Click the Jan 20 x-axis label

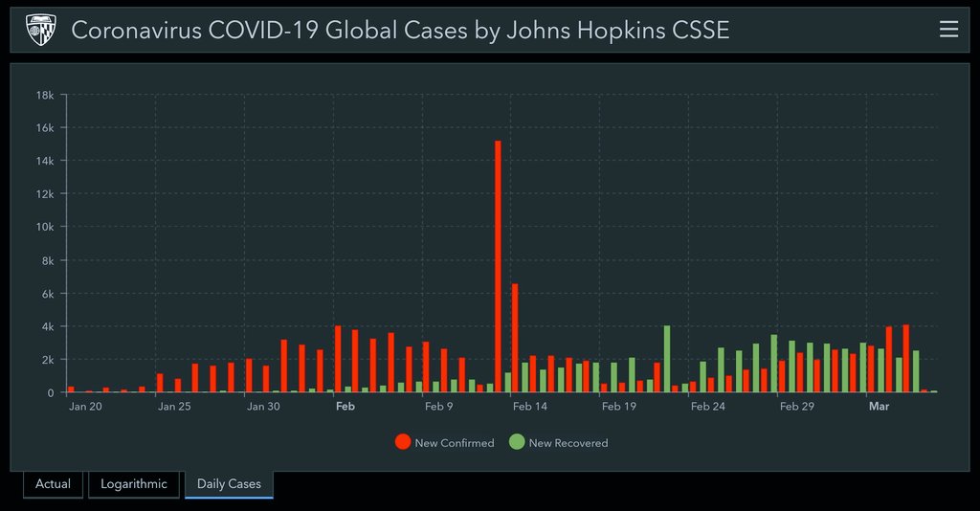85,406
